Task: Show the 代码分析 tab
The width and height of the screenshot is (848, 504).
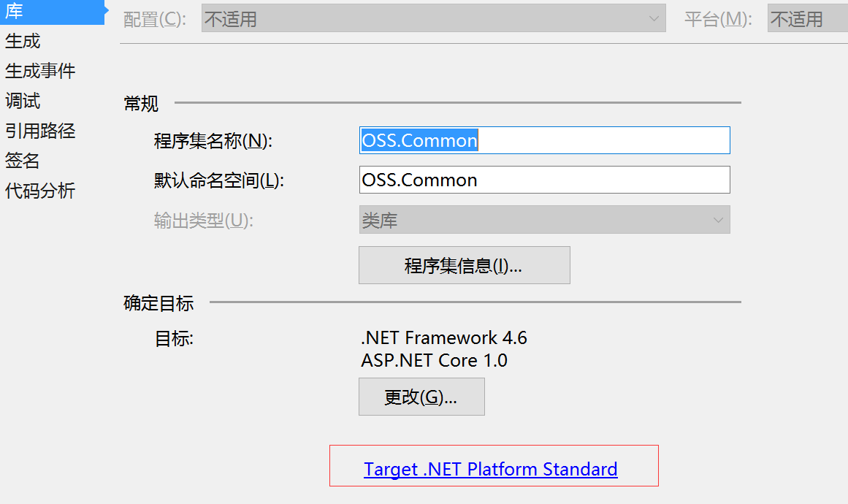Action: coord(40,191)
